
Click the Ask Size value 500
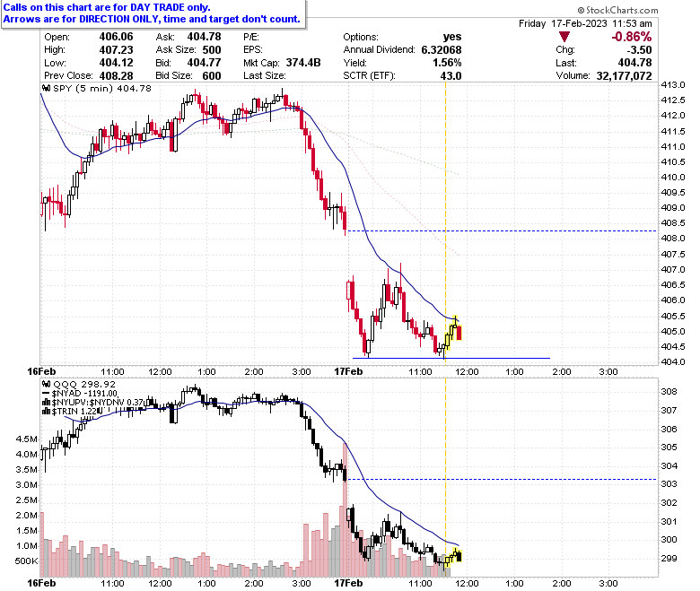tap(212, 49)
